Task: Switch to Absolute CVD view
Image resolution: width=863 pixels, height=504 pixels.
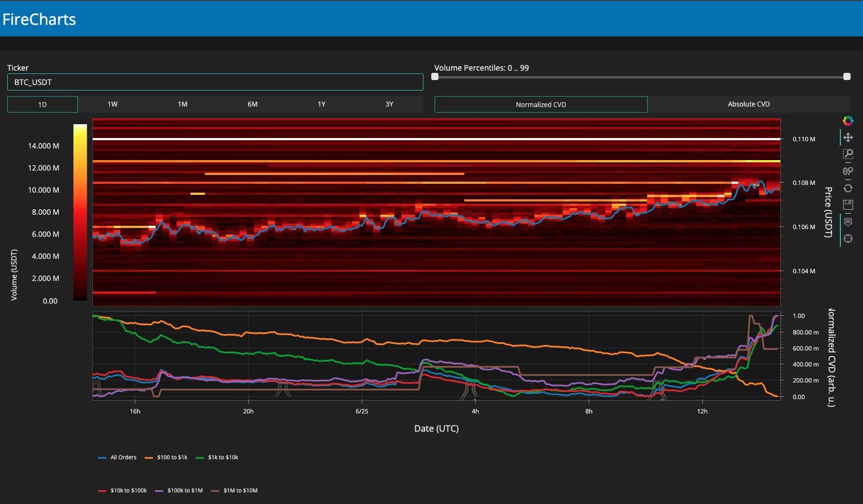Action: 748,104
